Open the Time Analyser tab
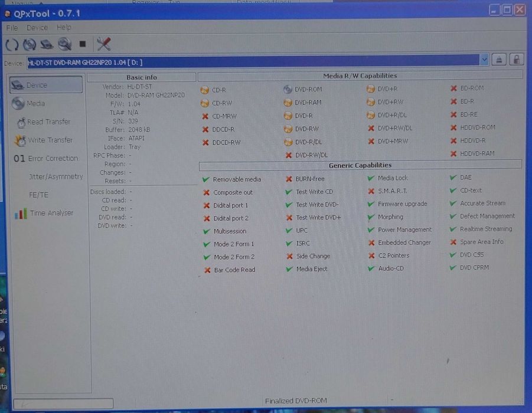Image resolution: width=532 pixels, height=413 pixels. coord(44,213)
